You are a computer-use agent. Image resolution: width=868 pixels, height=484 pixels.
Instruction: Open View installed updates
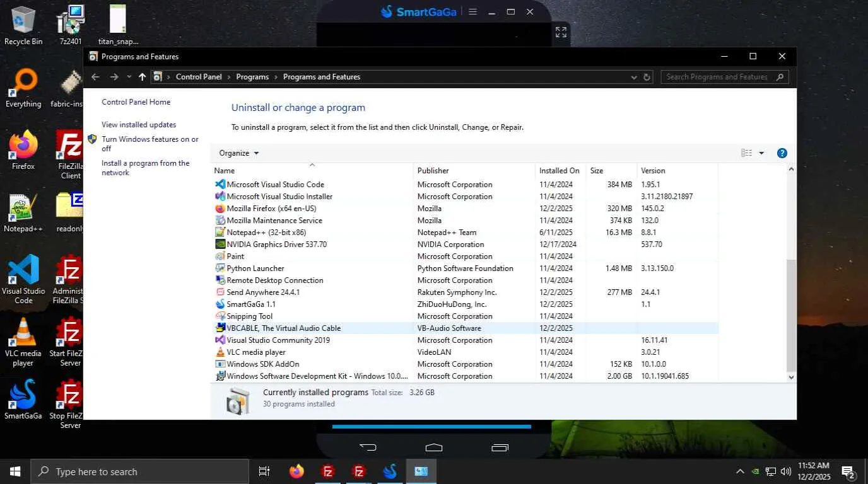point(139,125)
